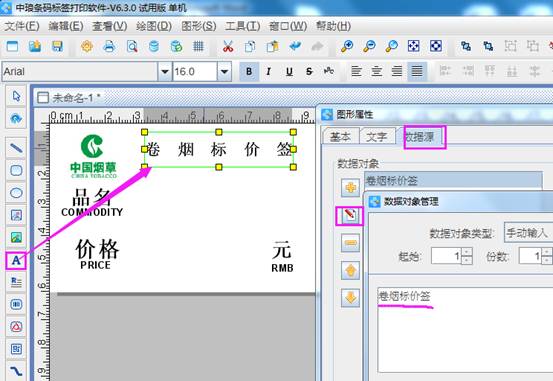Switch to the 基本 tab
The image size is (553, 381).
(340, 137)
